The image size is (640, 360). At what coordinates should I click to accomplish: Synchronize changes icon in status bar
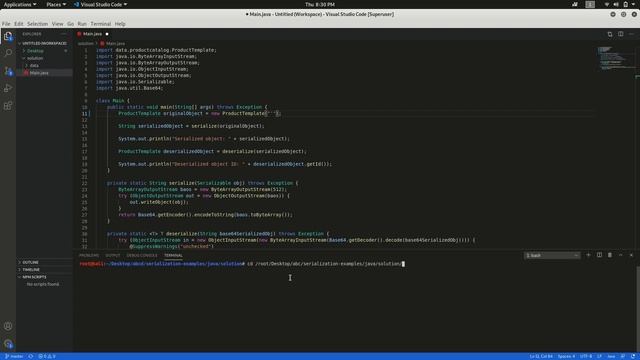(x=31, y=356)
